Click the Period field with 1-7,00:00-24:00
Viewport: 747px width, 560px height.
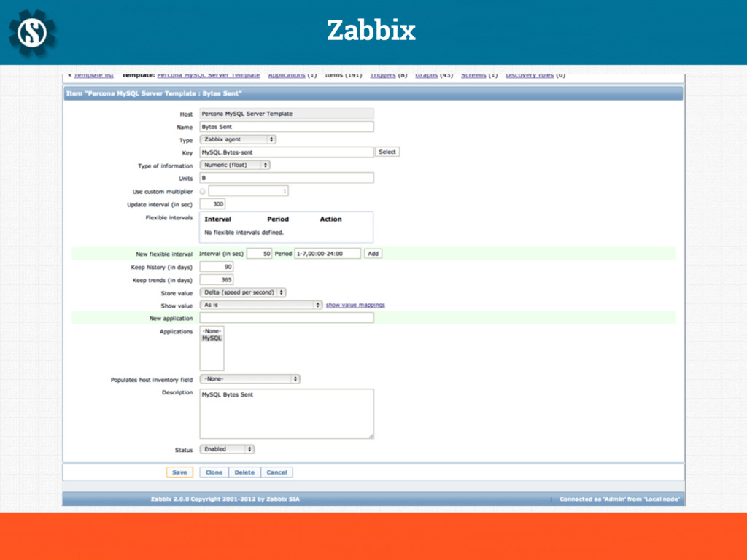click(328, 254)
